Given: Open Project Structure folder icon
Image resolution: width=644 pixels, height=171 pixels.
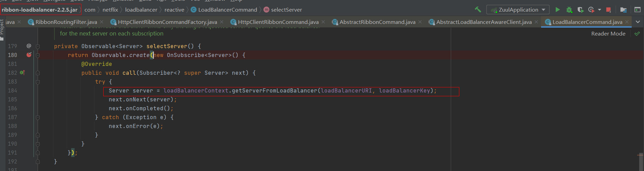Looking at the screenshot, I should tap(623, 10).
